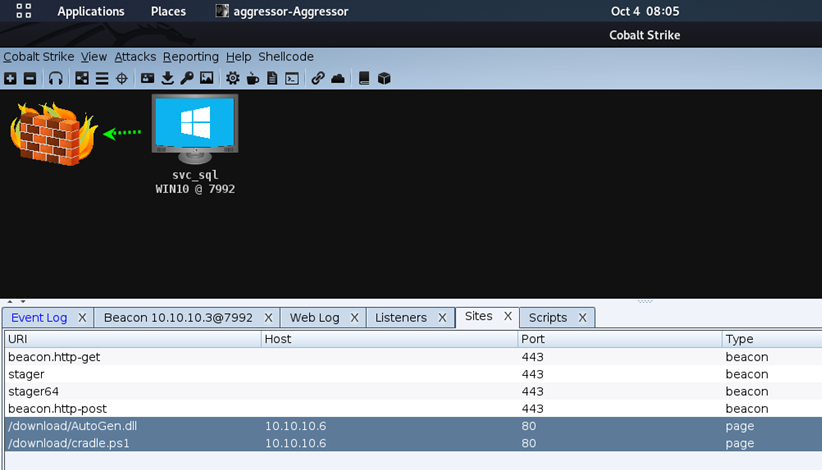Open the GNOME Applications menu
The image size is (822, 470).
click(91, 12)
